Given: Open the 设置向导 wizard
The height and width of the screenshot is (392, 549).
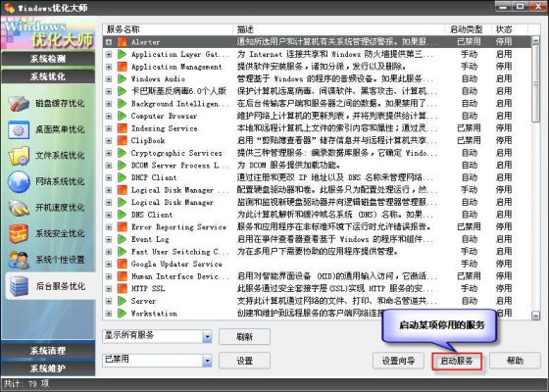Looking at the screenshot, I should click(x=398, y=361).
